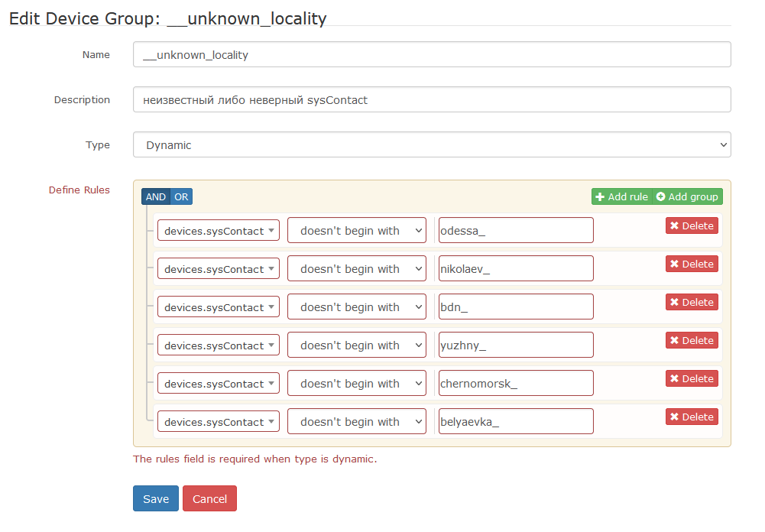The image size is (765, 532).
Task: Open the condition dropdown for the belyaevka_ rule
Action: click(356, 421)
